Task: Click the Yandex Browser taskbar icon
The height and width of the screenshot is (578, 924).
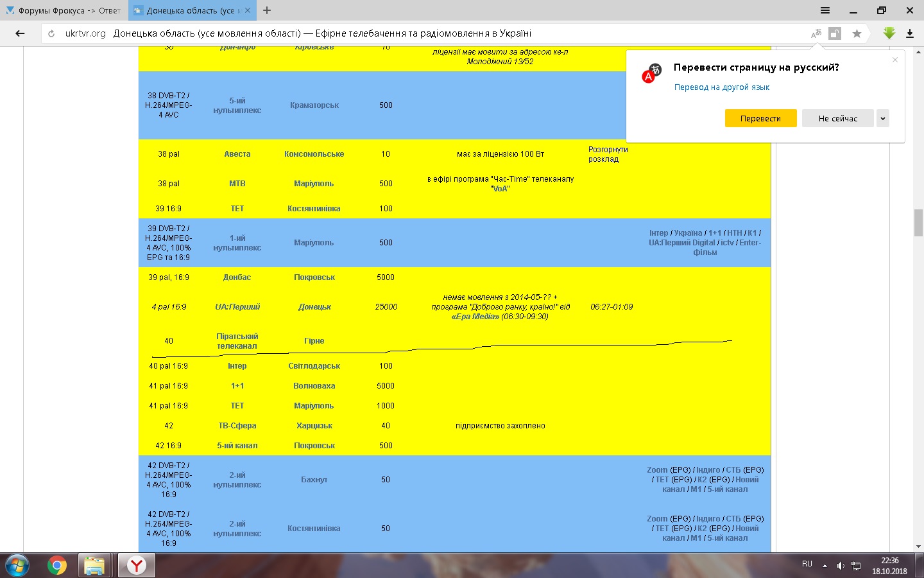Action: 136,565
